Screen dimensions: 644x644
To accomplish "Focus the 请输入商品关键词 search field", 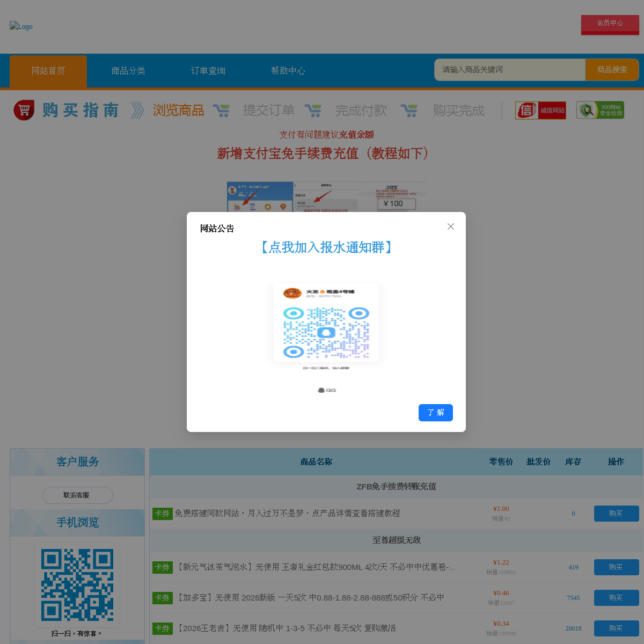I will pyautogui.click(x=510, y=70).
